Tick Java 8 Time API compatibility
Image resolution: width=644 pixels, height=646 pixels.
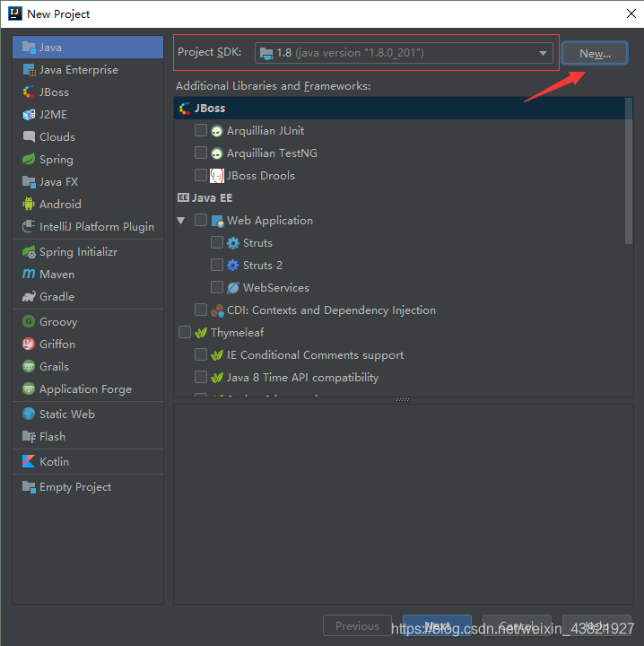[x=201, y=377]
